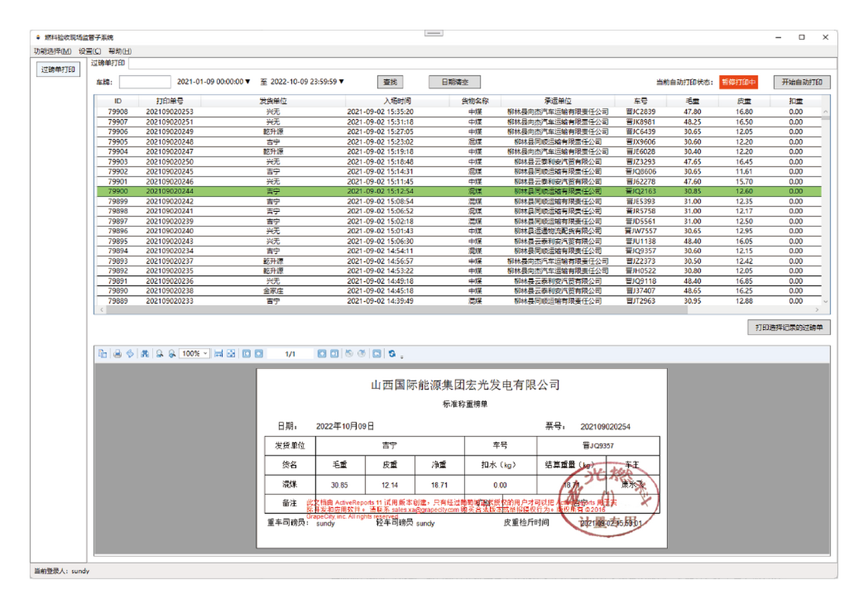Screen dimensions: 868x608
Task: Click the fit whole page icon
Action: pos(231,354)
